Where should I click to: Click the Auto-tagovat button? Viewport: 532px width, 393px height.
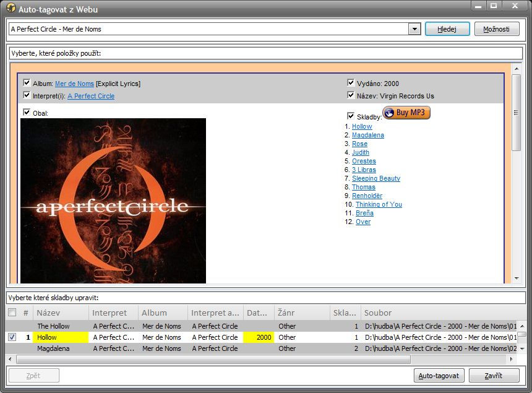(x=439, y=376)
